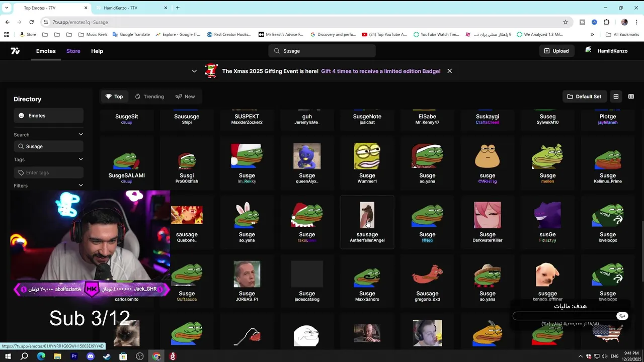Viewport: 644px width, 362px height.
Task: Open Windows taskbar search
Action: pos(24,356)
